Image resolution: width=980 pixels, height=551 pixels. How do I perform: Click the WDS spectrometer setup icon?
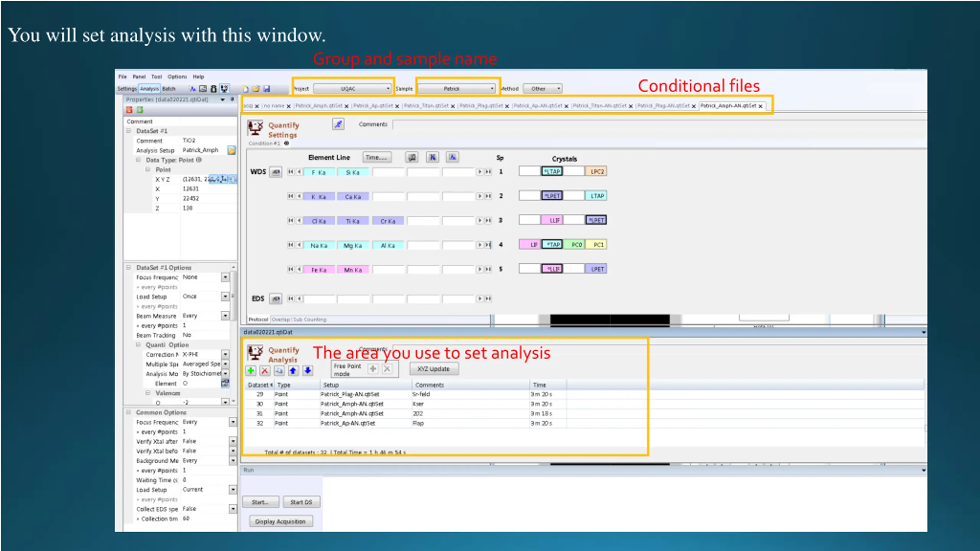click(276, 172)
